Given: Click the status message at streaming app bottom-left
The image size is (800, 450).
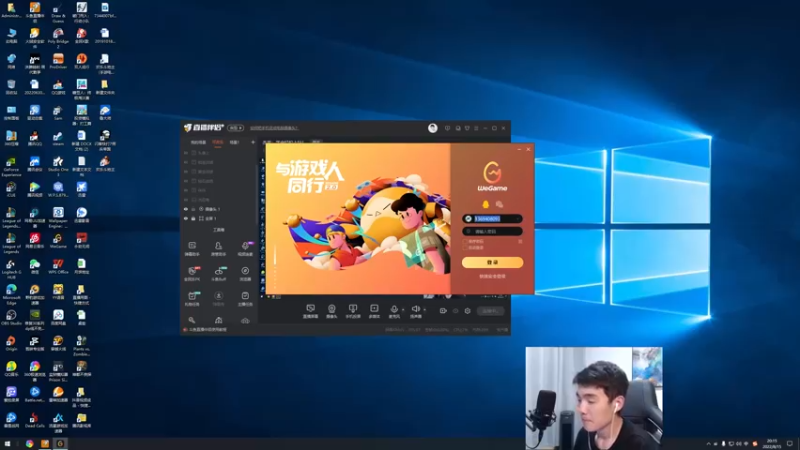Looking at the screenshot, I should tap(206, 330).
